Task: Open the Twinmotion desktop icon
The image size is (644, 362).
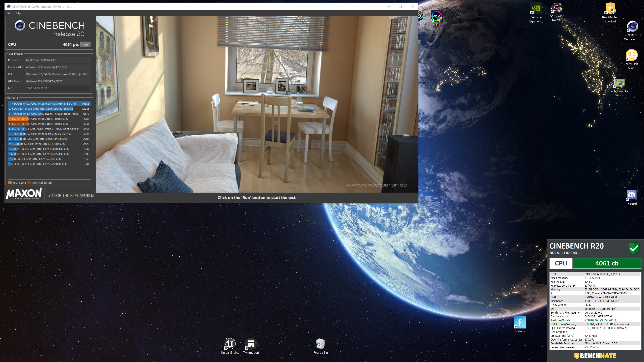Action: pyautogui.click(x=251, y=346)
